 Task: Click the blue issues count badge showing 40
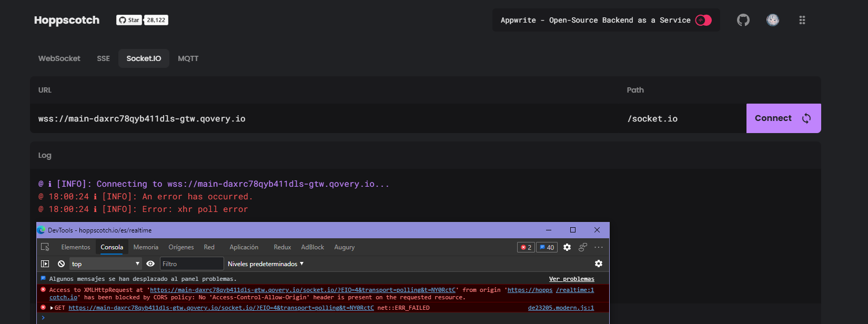pyautogui.click(x=547, y=247)
